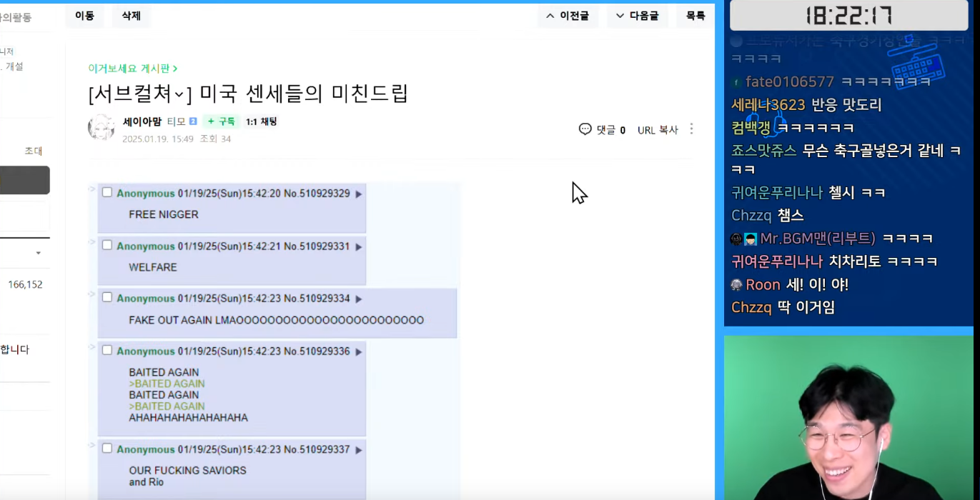Viewport: 980px width, 500px height.
Task: Copy the post link with URL 복사
Action: click(658, 130)
